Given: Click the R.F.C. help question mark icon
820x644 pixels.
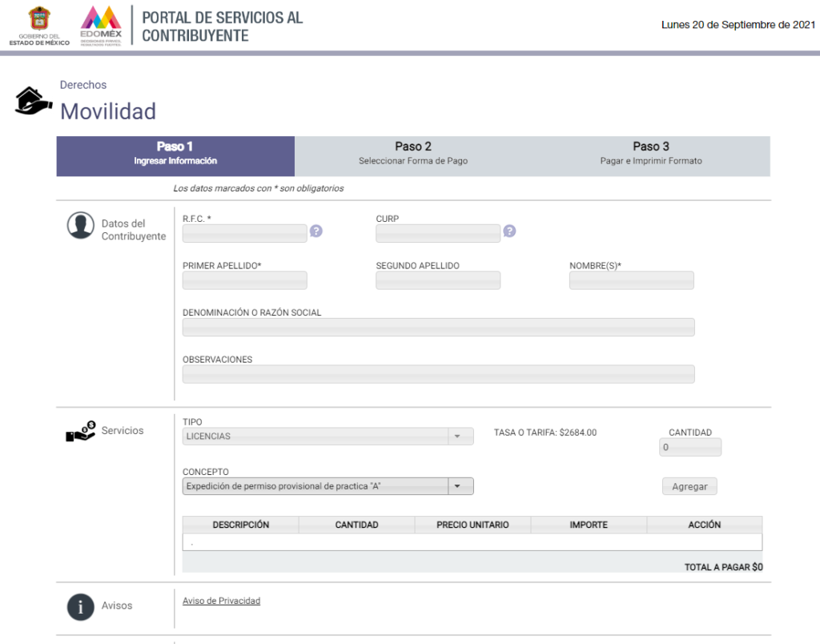Looking at the screenshot, I should pos(316,231).
